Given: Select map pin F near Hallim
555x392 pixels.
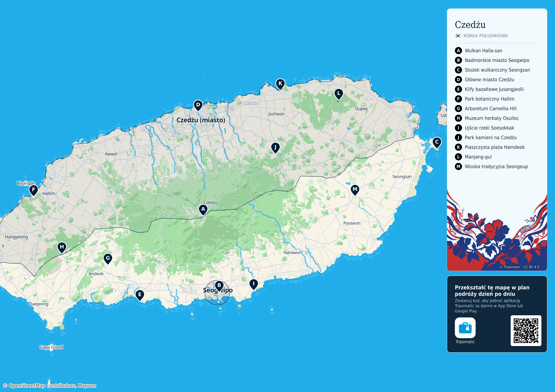Looking at the screenshot, I should [33, 190].
